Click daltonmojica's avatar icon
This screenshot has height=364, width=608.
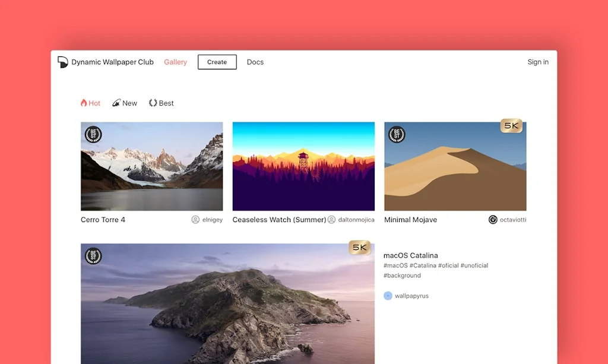tap(331, 220)
